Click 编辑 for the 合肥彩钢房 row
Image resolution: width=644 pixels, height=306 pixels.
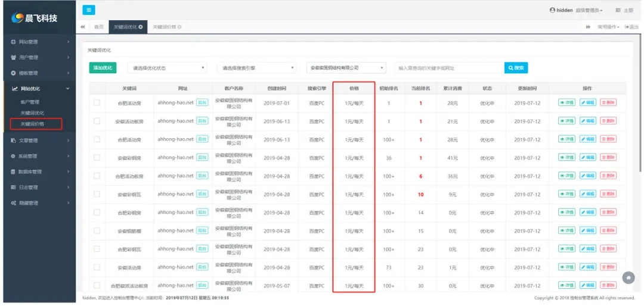pyautogui.click(x=588, y=213)
